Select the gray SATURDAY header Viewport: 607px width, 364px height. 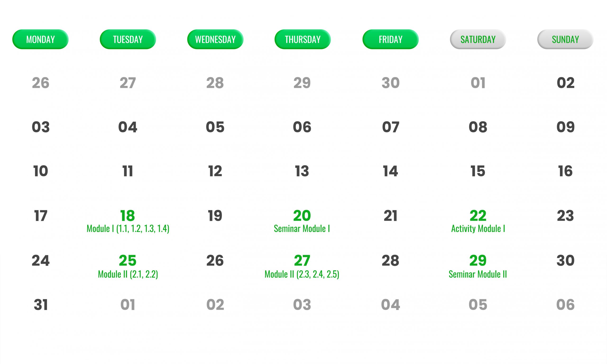click(478, 39)
